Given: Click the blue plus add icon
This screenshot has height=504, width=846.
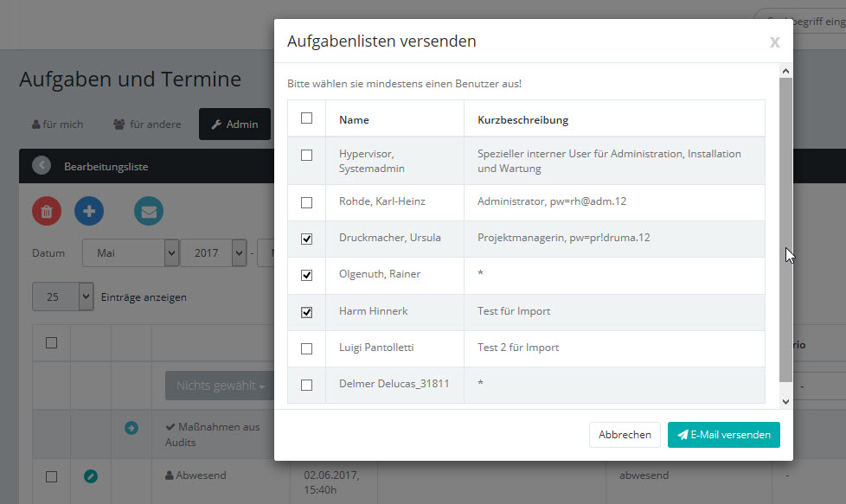Looking at the screenshot, I should coord(88,211).
